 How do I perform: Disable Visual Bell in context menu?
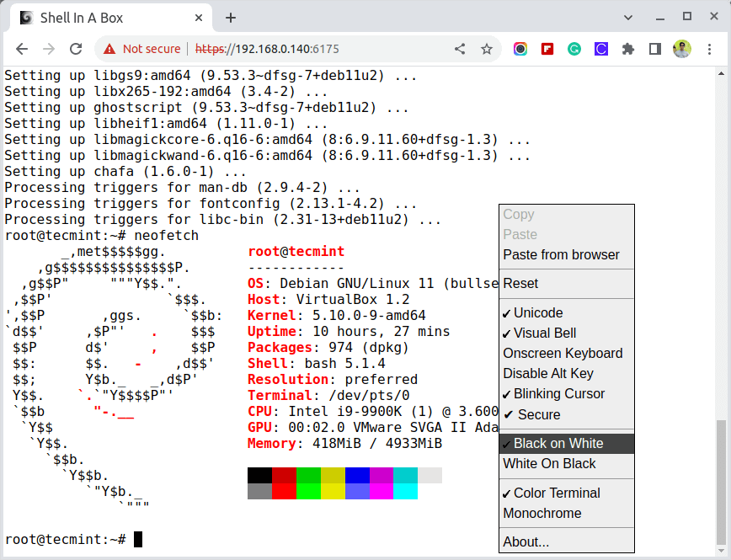coord(544,333)
